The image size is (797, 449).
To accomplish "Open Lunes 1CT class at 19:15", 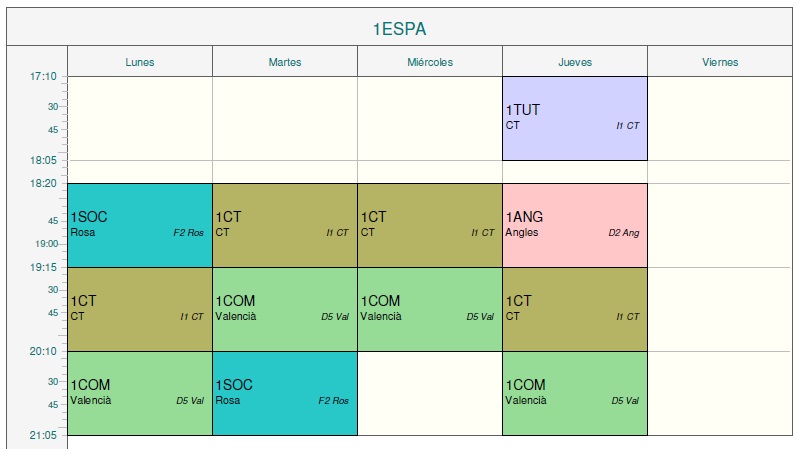I will click(140, 309).
